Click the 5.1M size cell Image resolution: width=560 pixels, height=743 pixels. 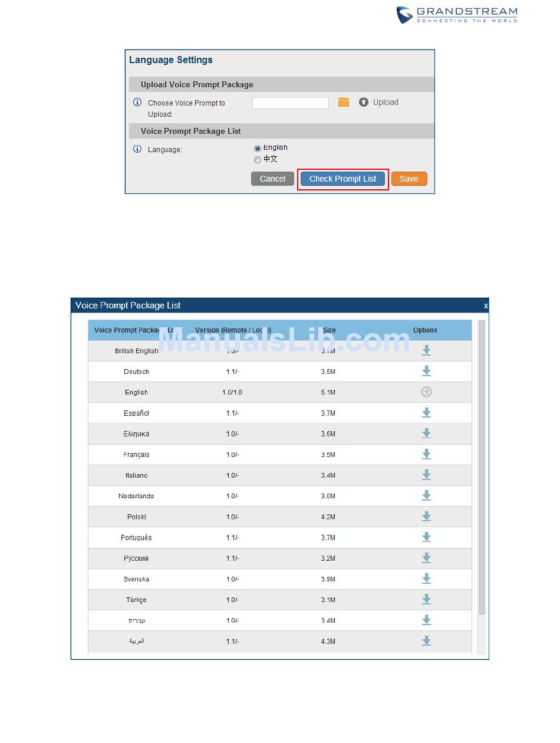click(x=328, y=392)
